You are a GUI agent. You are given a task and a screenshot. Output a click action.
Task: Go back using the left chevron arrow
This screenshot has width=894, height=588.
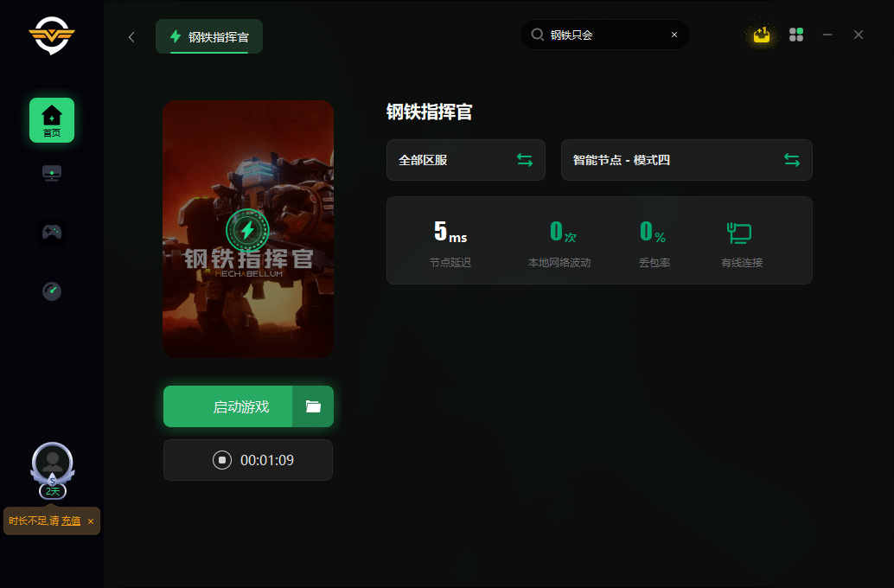point(131,36)
